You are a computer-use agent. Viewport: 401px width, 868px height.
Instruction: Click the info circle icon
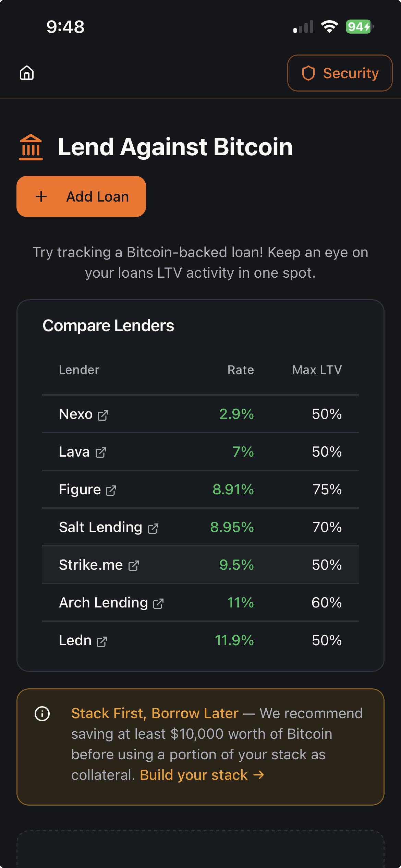pyautogui.click(x=42, y=714)
